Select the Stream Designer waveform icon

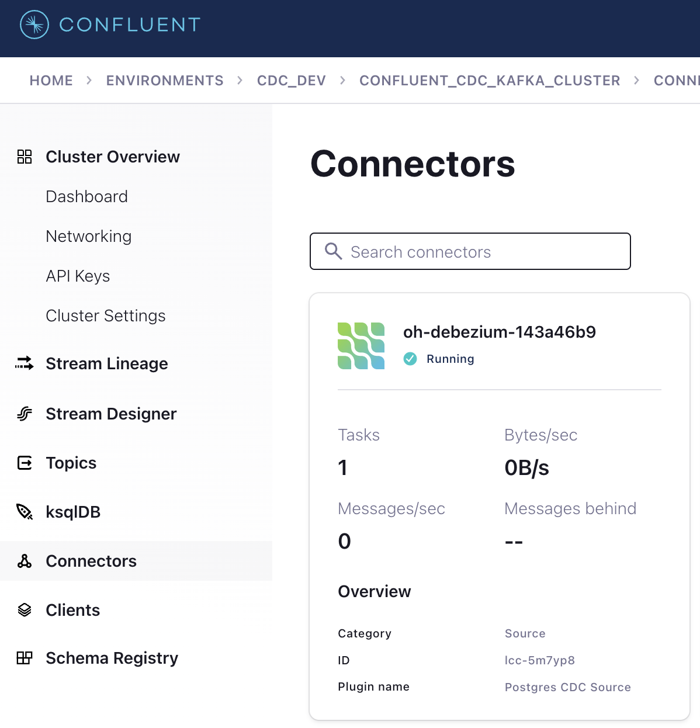(x=25, y=414)
